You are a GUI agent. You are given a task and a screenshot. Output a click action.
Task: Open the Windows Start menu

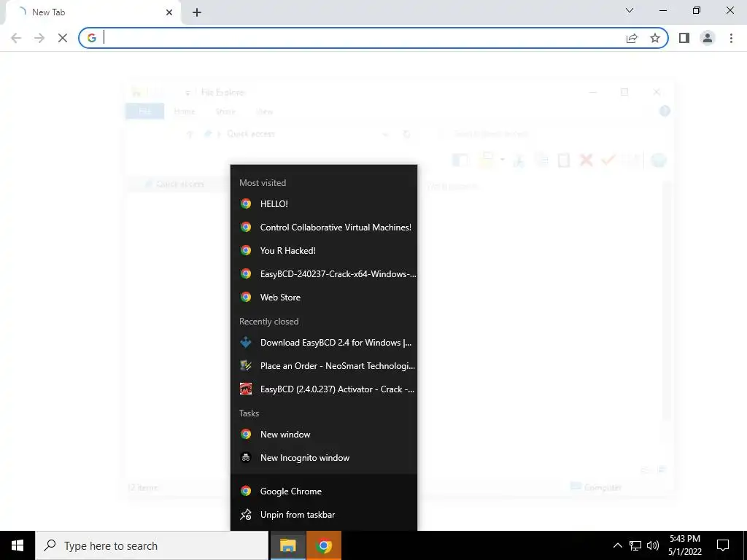pyautogui.click(x=18, y=545)
